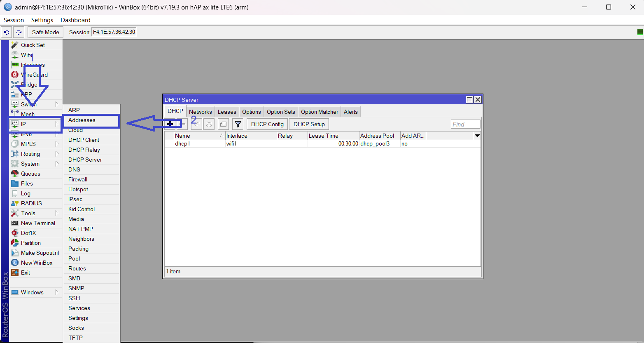Click the Session address field

(114, 32)
